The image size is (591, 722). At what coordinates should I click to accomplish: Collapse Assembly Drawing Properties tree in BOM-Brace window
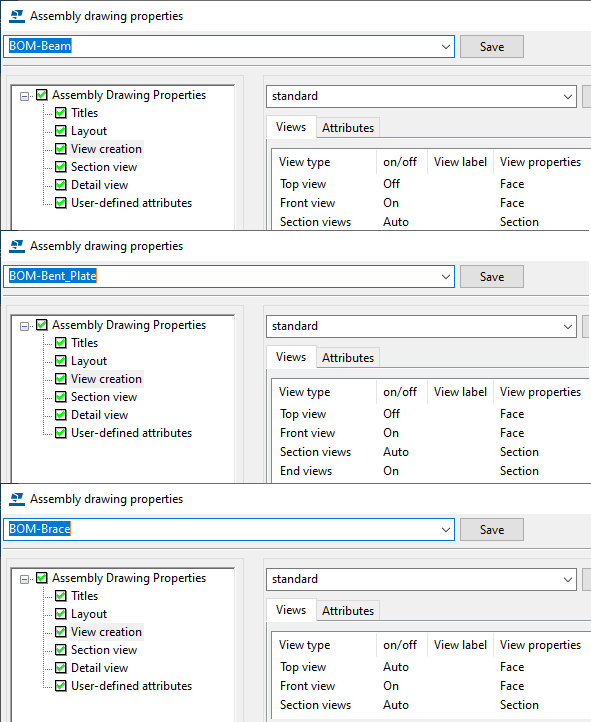[24, 579]
